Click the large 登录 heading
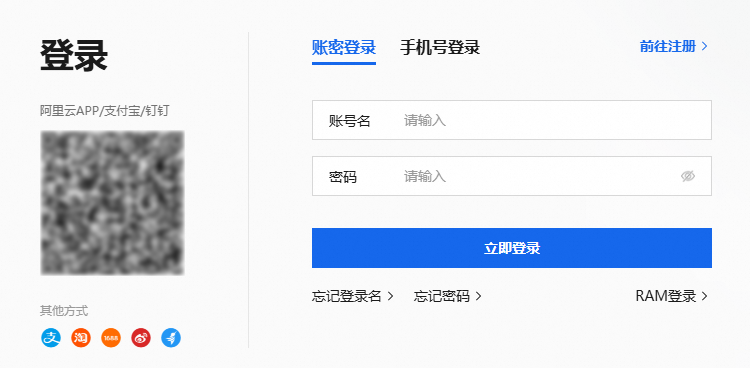The width and height of the screenshot is (750, 368). click(x=74, y=56)
